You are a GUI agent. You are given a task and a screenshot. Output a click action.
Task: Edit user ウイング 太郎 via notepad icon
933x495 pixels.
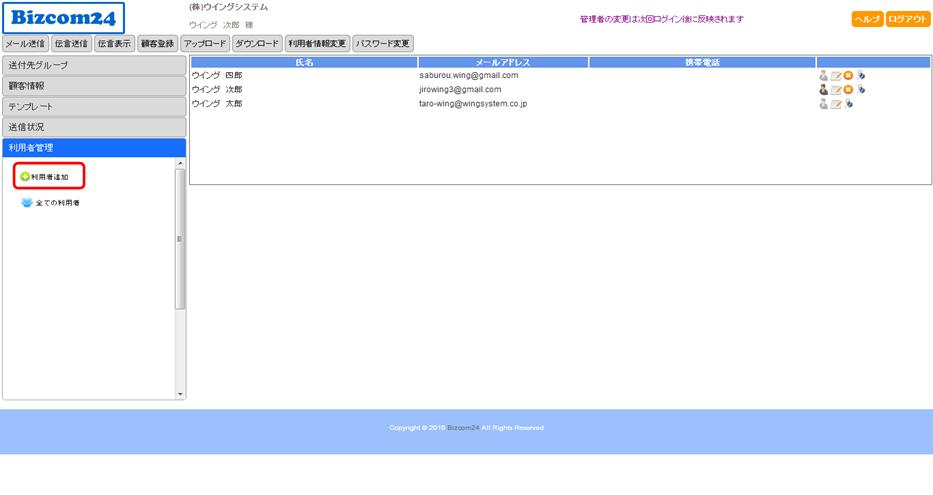tap(836, 104)
